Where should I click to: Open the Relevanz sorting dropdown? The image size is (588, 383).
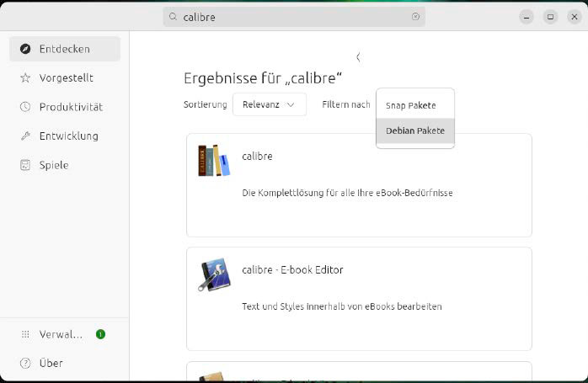tap(270, 104)
